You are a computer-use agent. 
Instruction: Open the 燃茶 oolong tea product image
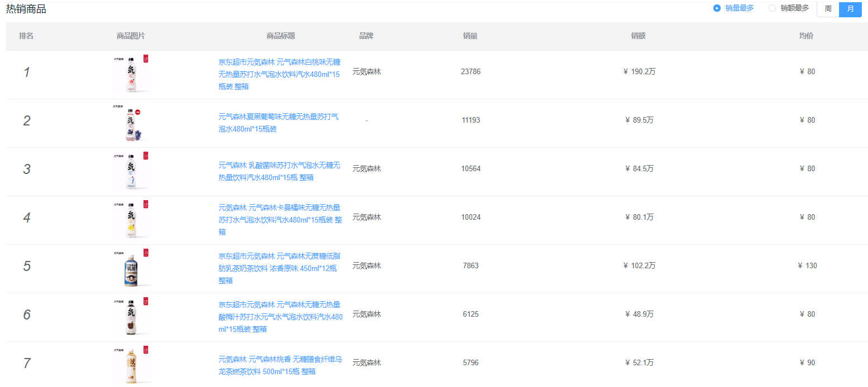point(131,365)
